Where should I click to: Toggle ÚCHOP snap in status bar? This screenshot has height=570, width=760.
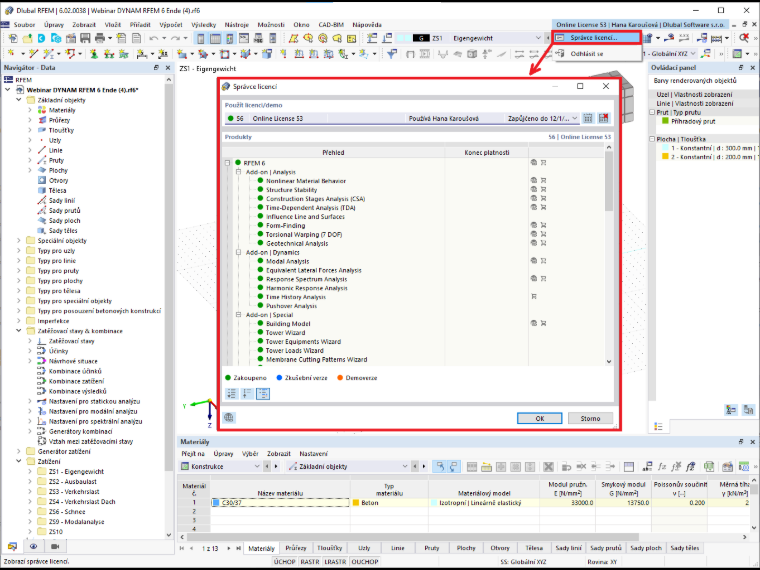click(284, 561)
